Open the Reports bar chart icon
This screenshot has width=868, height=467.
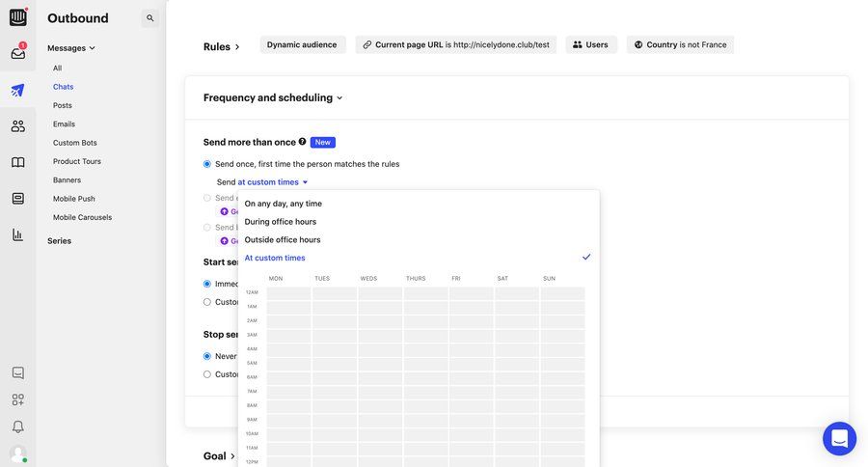click(x=17, y=234)
